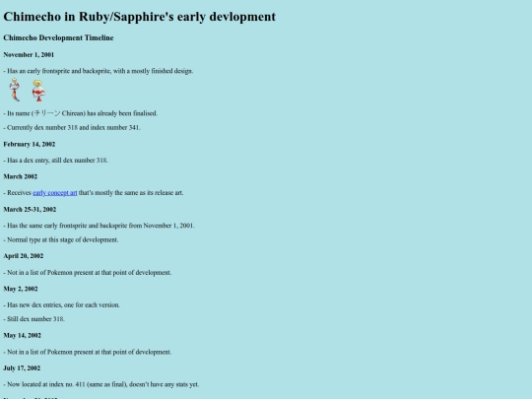The height and width of the screenshot is (399, 532).
Task: Click the line 'Still dex number 318'
Action: click(x=34, y=319)
